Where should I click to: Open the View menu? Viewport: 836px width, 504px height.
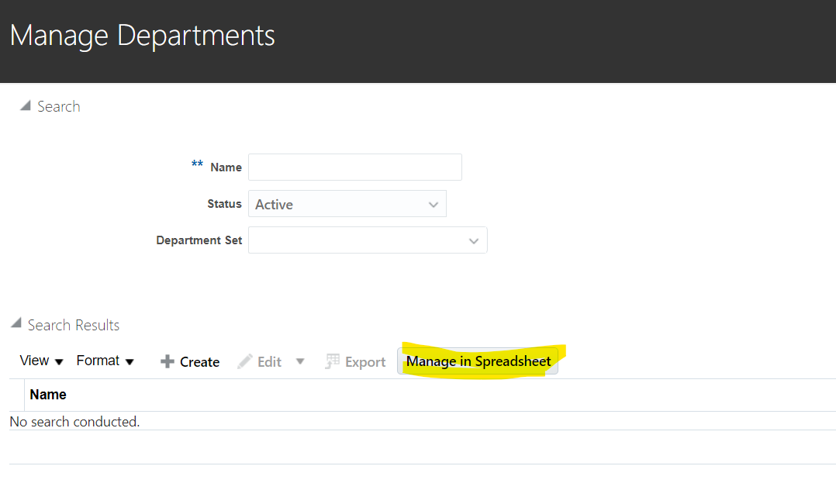pyautogui.click(x=41, y=361)
